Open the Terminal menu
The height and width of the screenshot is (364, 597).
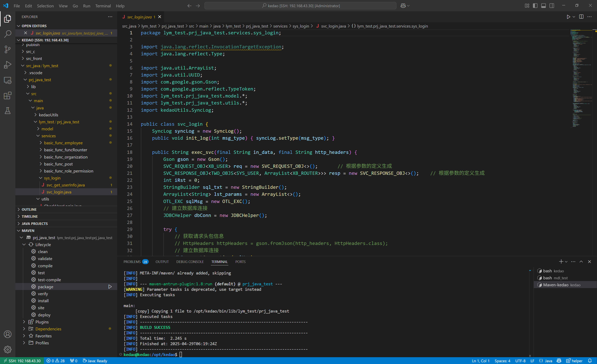[103, 6]
